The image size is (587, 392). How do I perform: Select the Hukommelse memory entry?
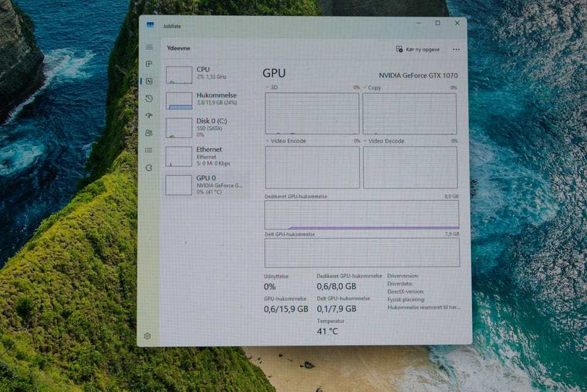(x=207, y=100)
